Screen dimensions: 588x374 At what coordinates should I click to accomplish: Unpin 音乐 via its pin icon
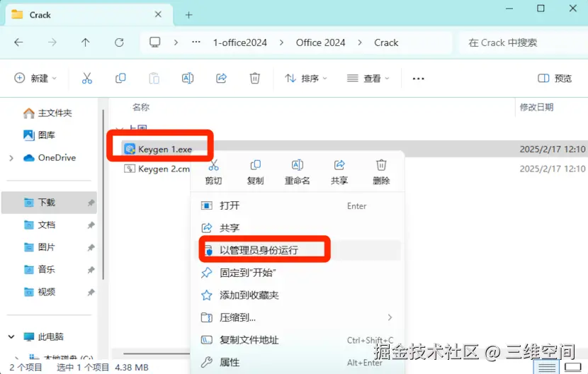[x=91, y=270]
